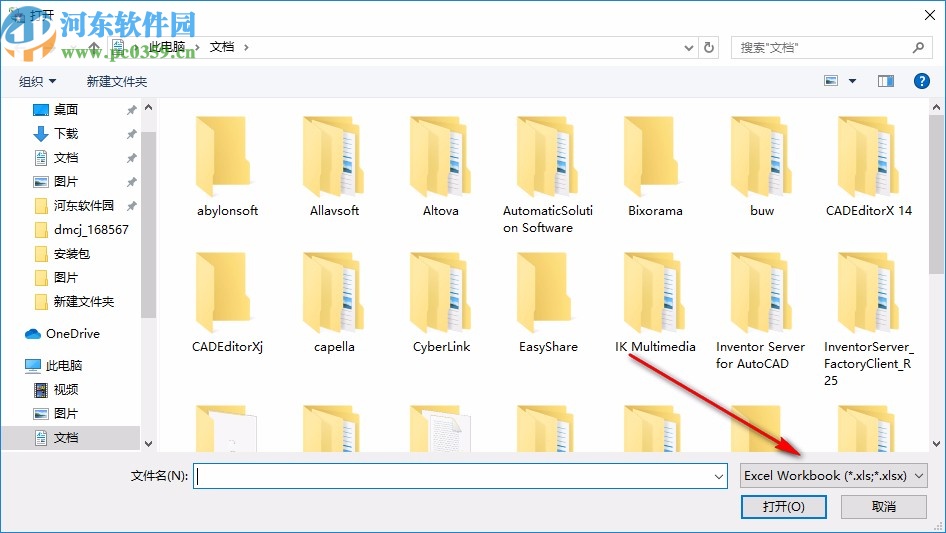The image size is (946, 533).
Task: Open the file type Excel Workbook dropdown
Action: coord(834,476)
